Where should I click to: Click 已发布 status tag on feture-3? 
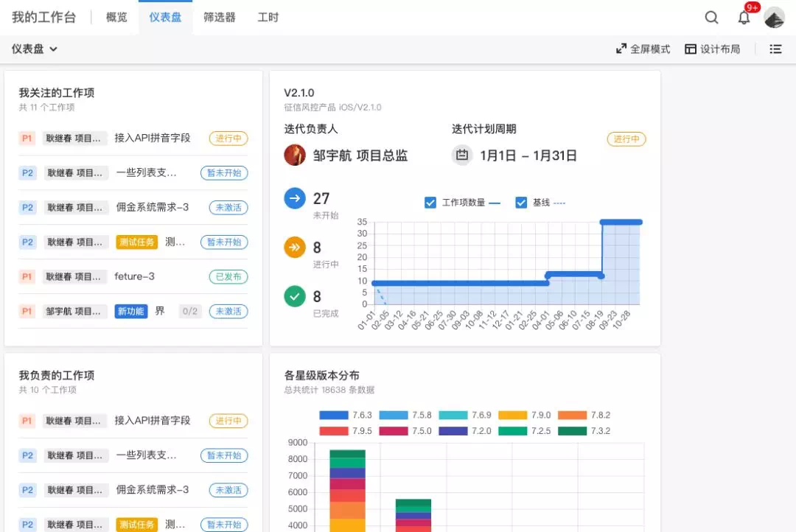228,276
